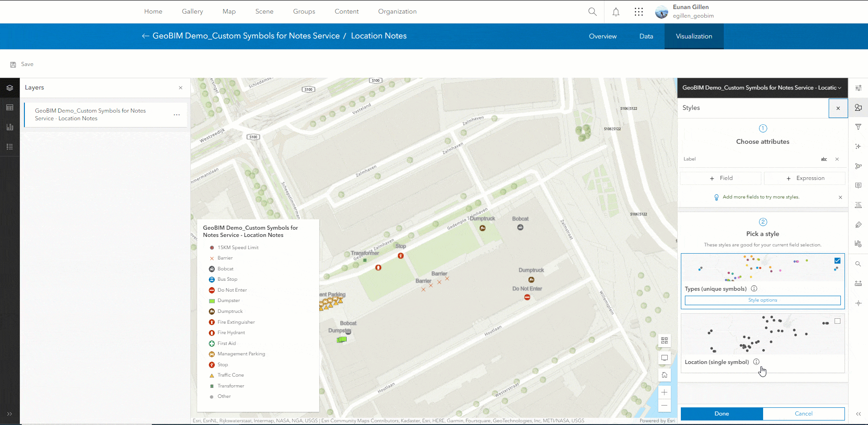Open the Pop-ups configuration icon
This screenshot has width=868, height=425.
859,185
